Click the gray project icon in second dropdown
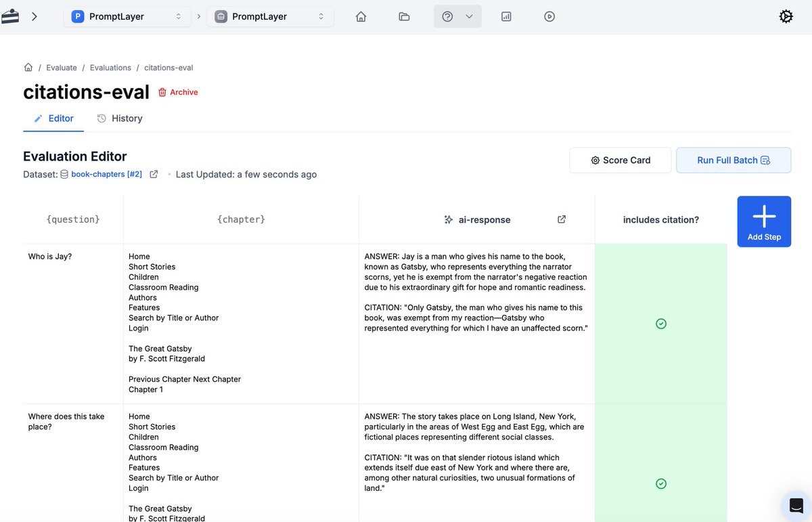The height and width of the screenshot is (522, 812). (221, 16)
